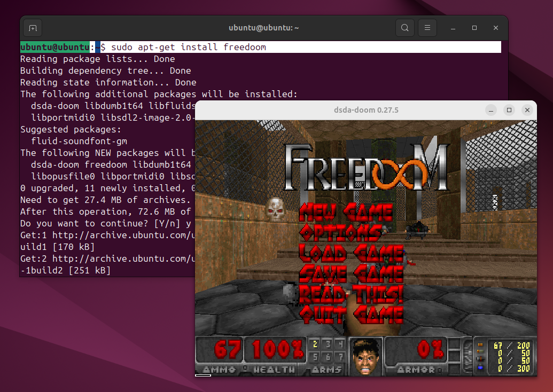
Task: Click the 0 / 300 ammo row
Action: tap(513, 369)
